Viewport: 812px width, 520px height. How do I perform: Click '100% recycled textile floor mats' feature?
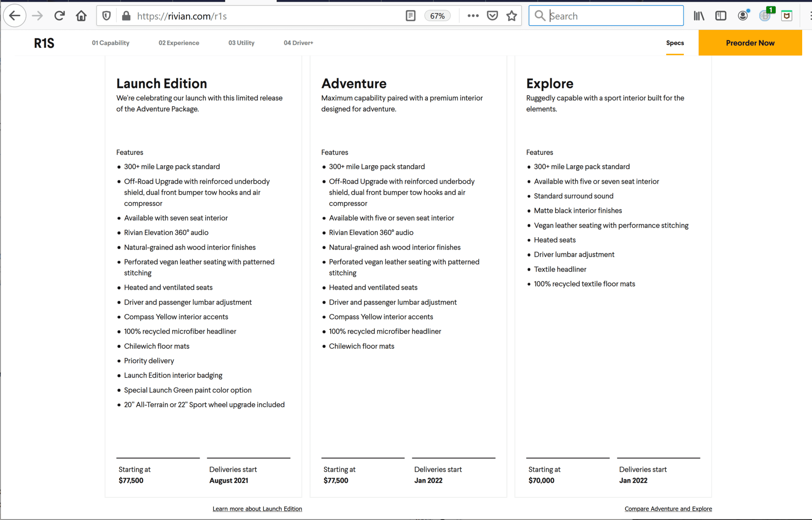pos(584,284)
